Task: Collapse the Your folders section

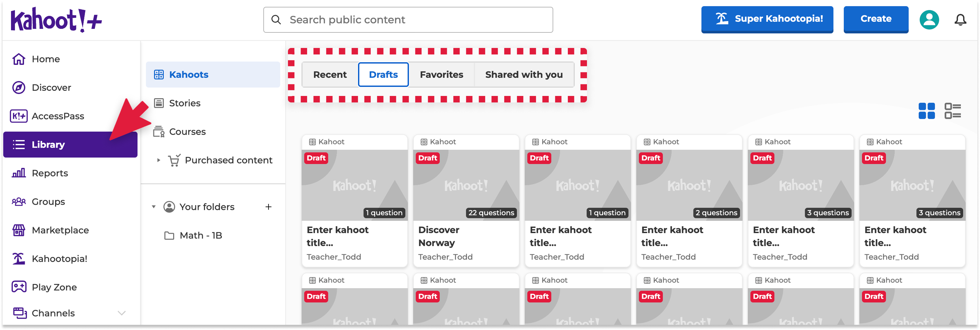Action: [x=154, y=207]
